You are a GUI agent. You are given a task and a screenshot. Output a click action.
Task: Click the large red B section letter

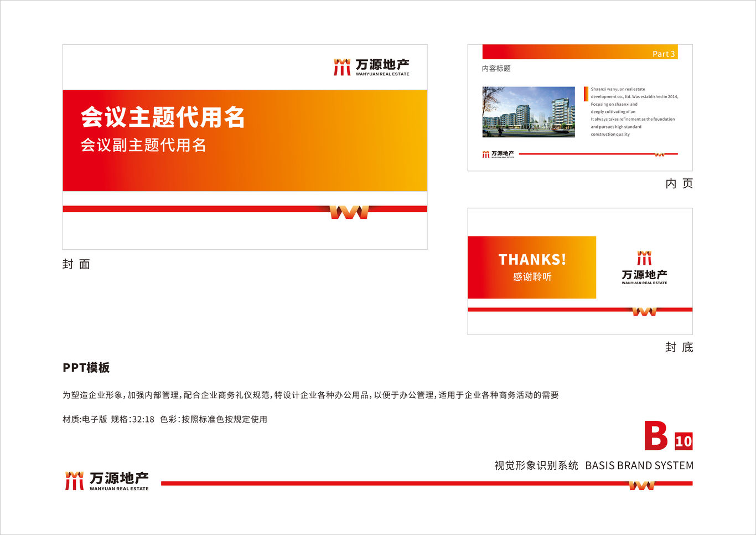point(656,436)
